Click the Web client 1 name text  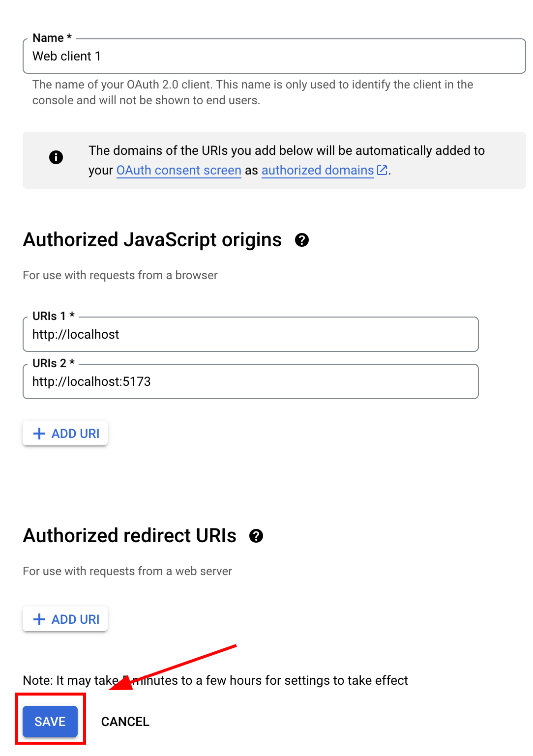[67, 56]
